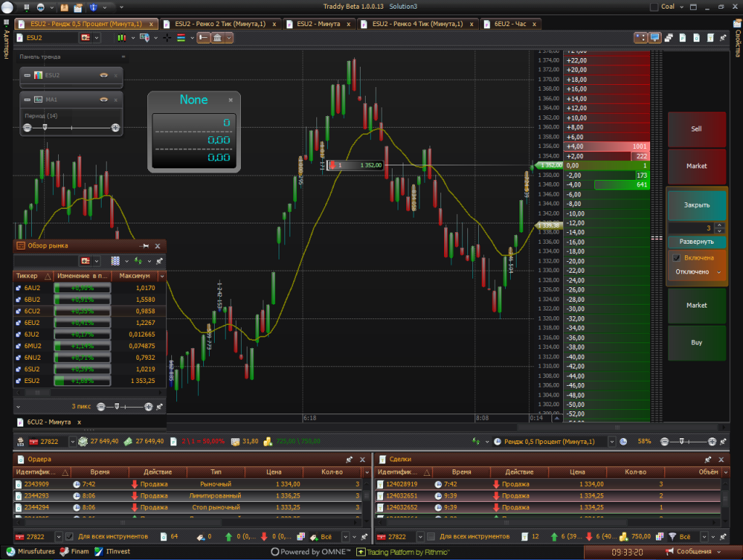Click the horizontal lines drawing tool icon
Viewport: 743px width, 560px height.
pos(181,37)
